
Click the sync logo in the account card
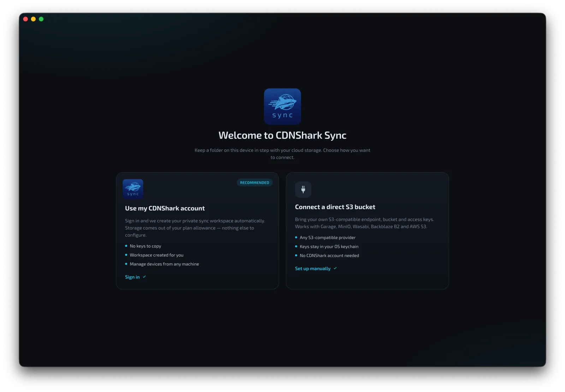tap(133, 189)
